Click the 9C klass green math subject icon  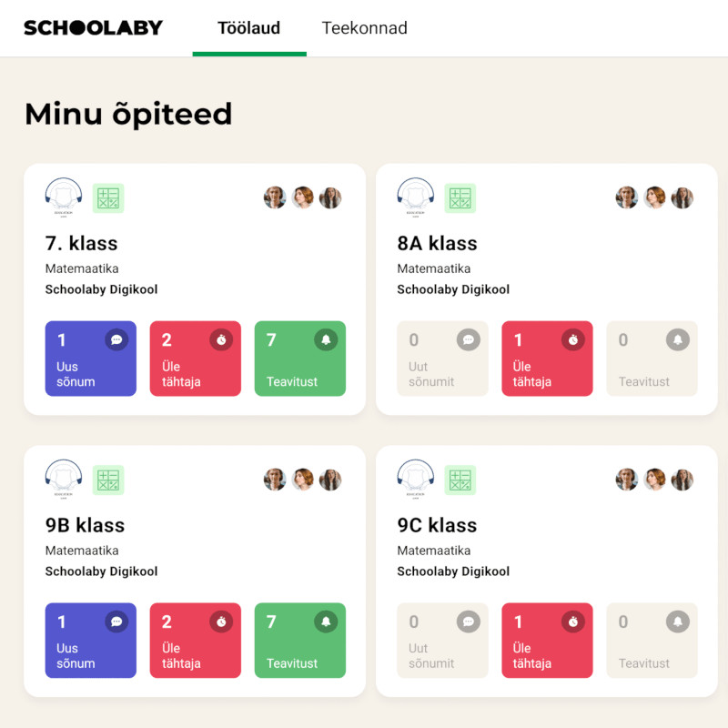click(x=460, y=480)
